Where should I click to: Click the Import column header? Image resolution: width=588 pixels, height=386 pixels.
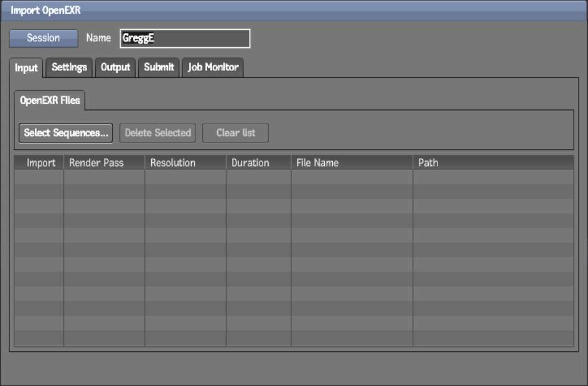point(40,163)
